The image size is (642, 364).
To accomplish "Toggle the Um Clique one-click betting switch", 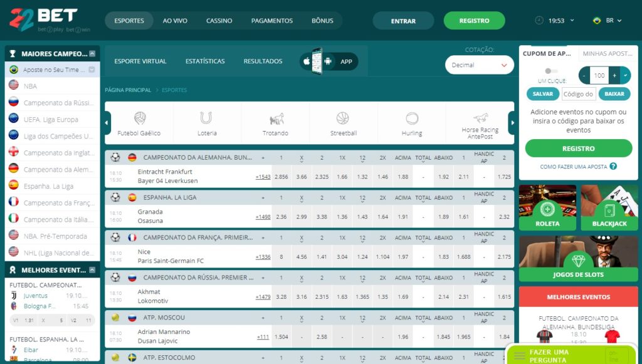I will pyautogui.click(x=551, y=71).
